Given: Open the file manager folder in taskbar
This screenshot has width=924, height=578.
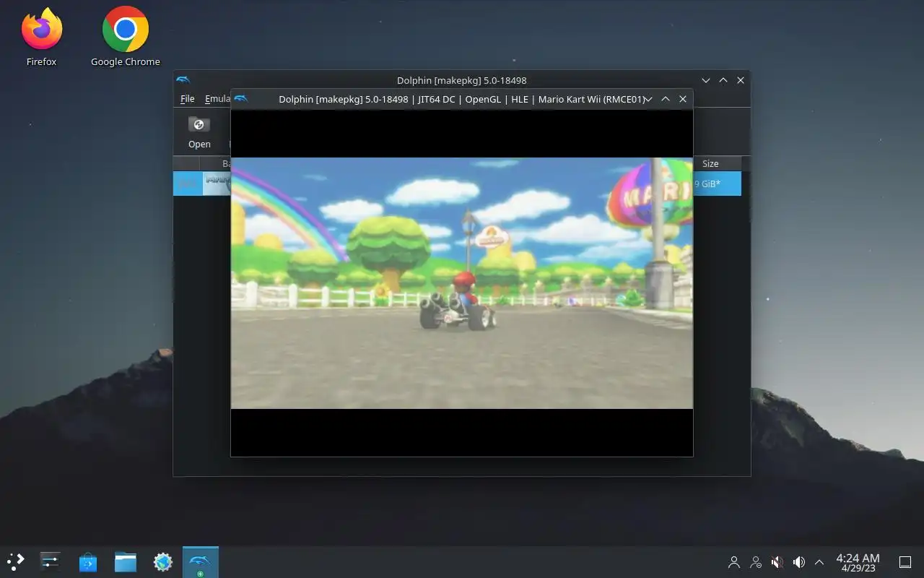Looking at the screenshot, I should tap(126, 561).
